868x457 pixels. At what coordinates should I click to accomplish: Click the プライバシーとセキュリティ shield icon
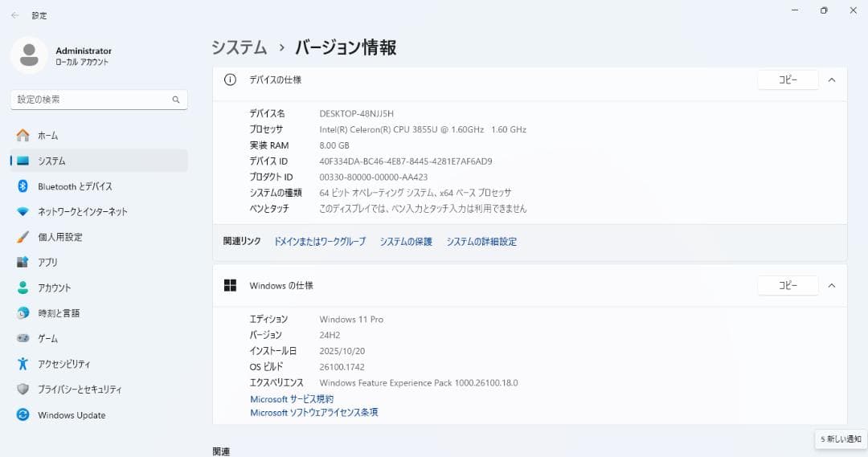tap(23, 389)
